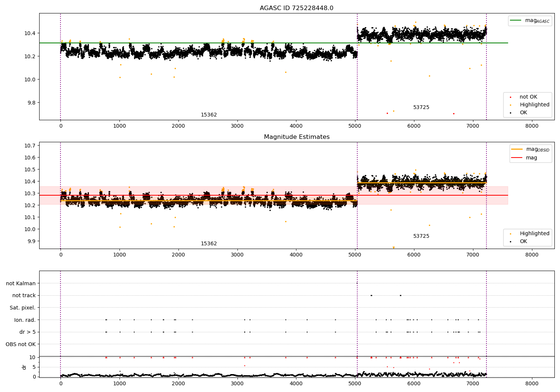560x392 pixels.
Task: Select 'OK' in the Magnitude Estimates legend
Action: point(523,242)
